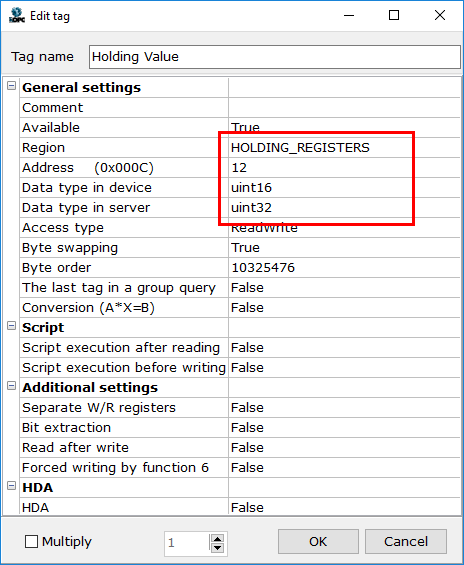This screenshot has width=464, height=565.
Task: Click the empty Comment value cell
Action: tap(344, 107)
